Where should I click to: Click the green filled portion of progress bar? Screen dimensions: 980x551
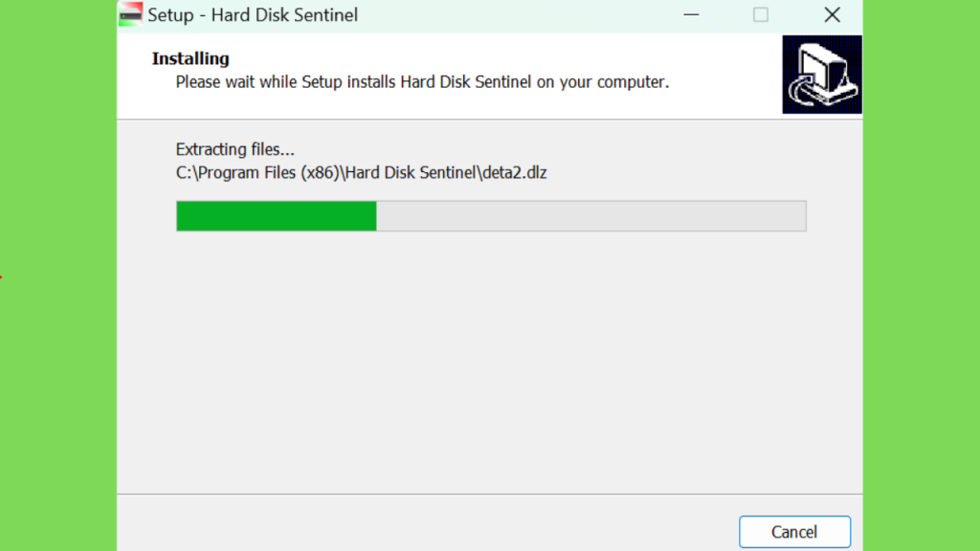277,216
